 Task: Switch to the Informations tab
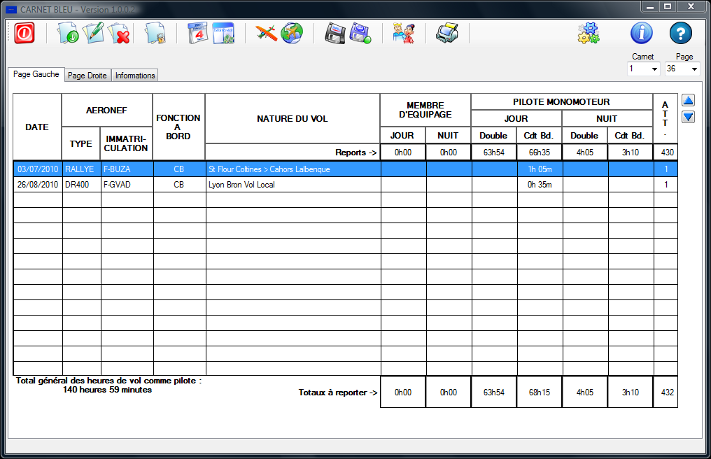135,75
